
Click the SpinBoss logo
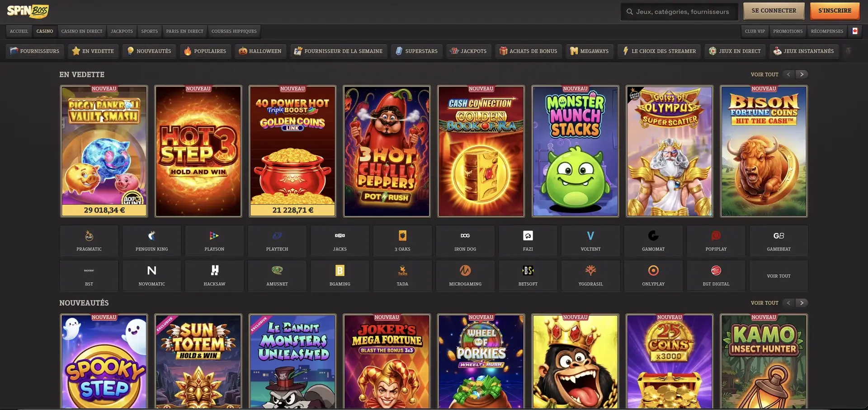click(28, 11)
